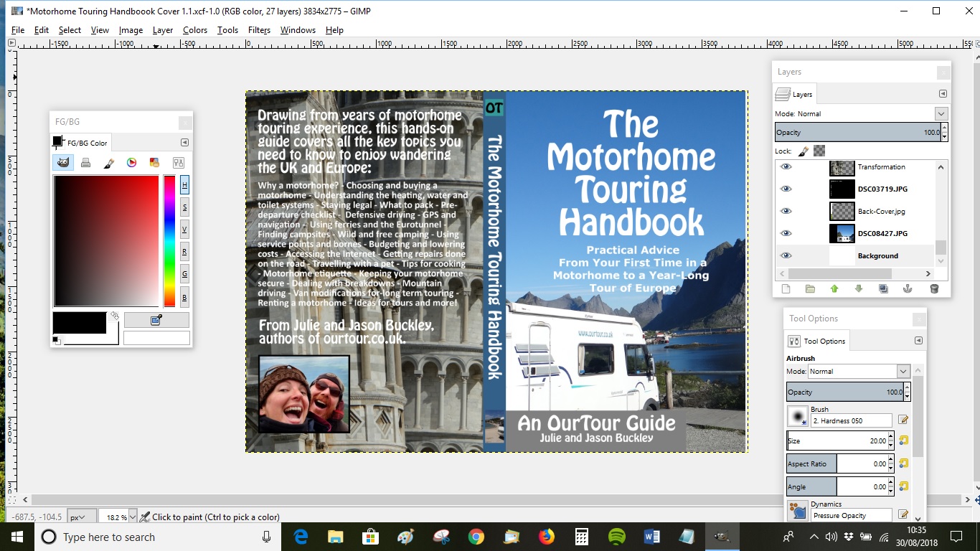Image resolution: width=980 pixels, height=551 pixels.
Task: Open the Colors menu
Action: 194,30
